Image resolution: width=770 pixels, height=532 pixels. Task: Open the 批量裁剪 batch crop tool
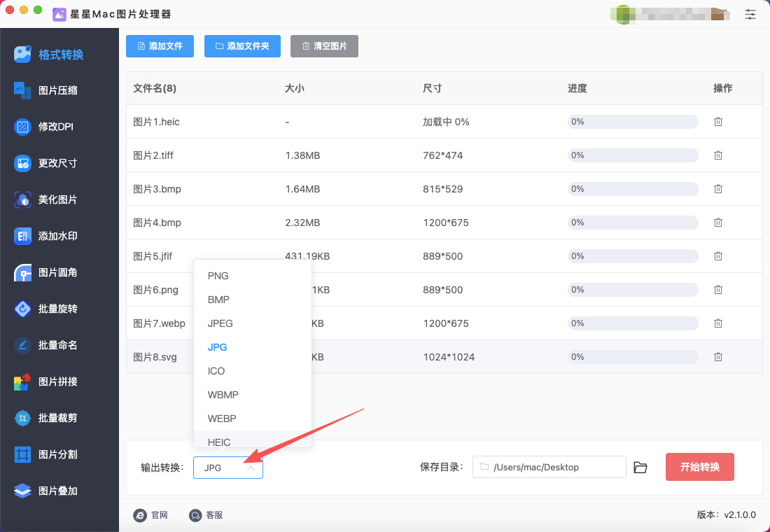(x=45, y=418)
